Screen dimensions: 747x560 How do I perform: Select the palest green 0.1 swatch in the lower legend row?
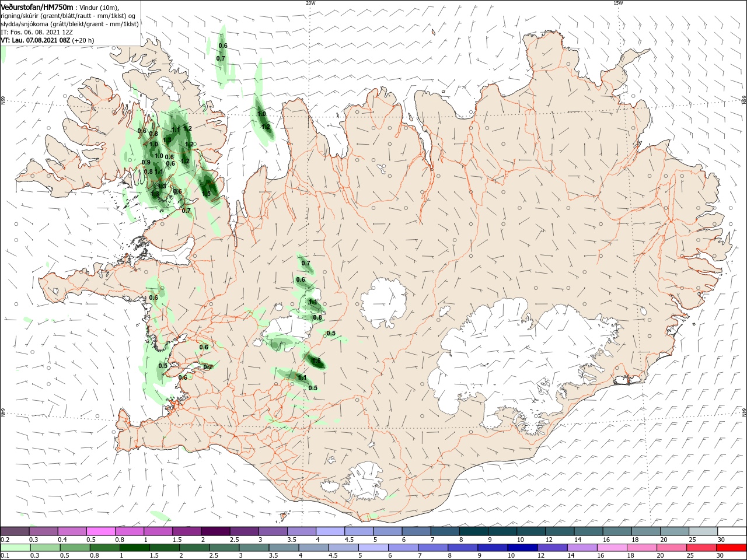15,548
